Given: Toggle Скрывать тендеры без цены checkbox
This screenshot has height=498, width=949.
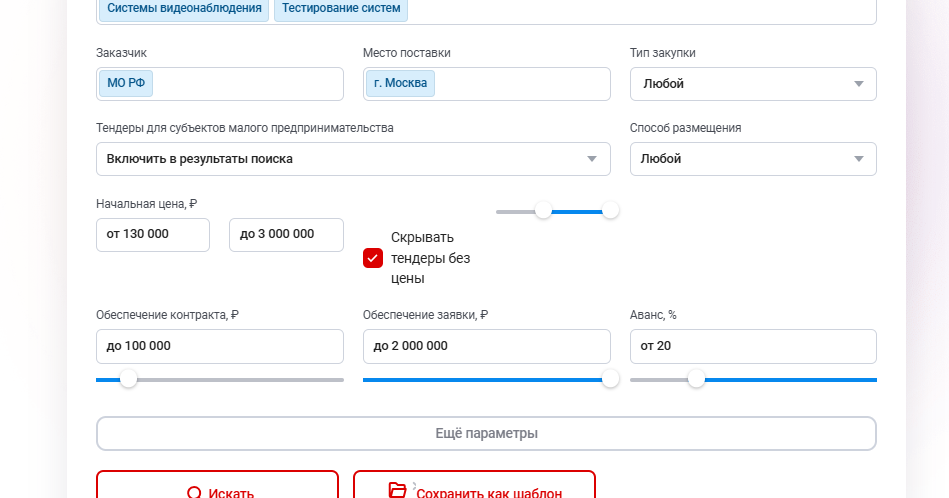Looking at the screenshot, I should [x=373, y=258].
